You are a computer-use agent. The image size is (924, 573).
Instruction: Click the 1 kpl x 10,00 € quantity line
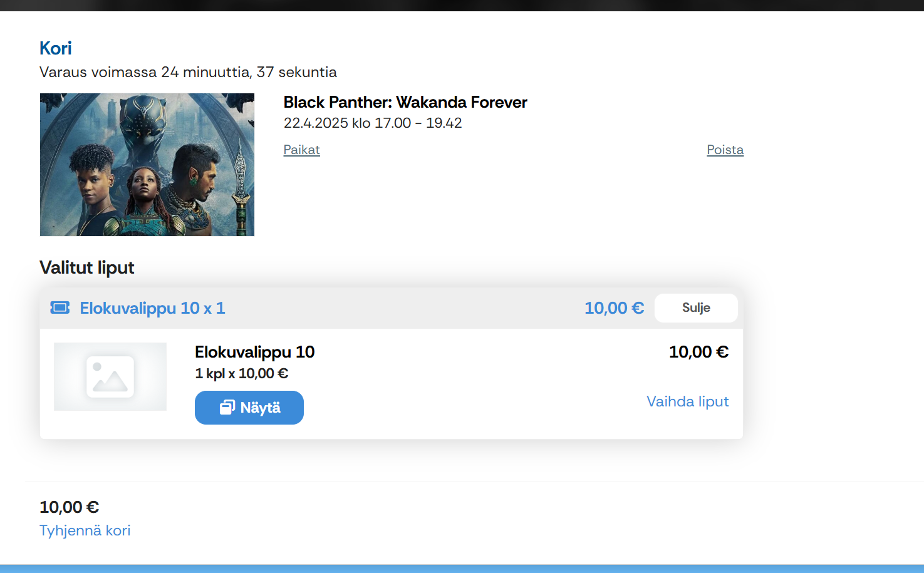[x=242, y=373]
